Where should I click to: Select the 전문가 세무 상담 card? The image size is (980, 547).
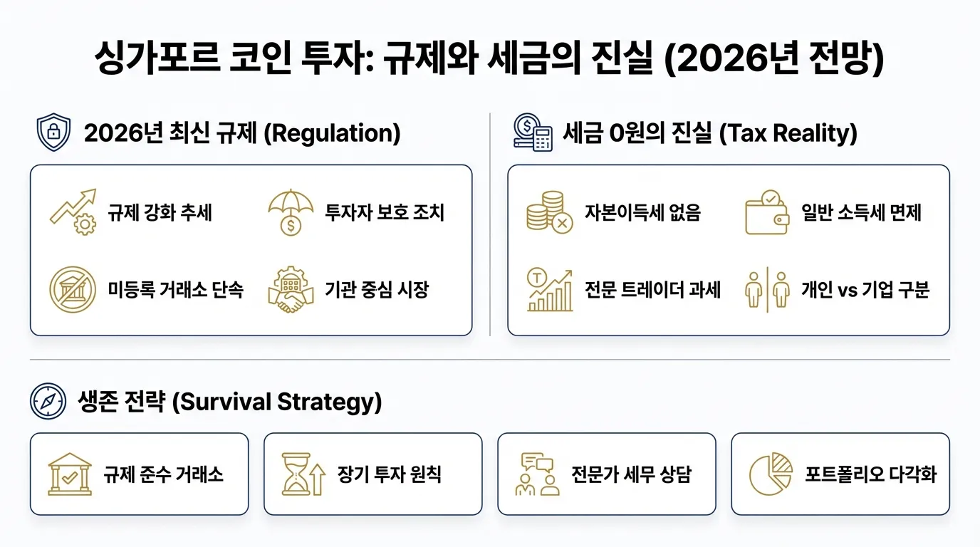pos(606,474)
